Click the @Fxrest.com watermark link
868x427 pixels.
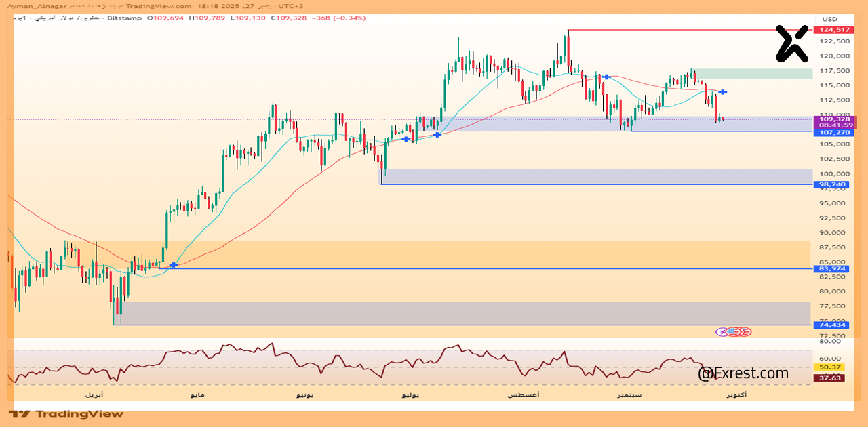click(743, 373)
